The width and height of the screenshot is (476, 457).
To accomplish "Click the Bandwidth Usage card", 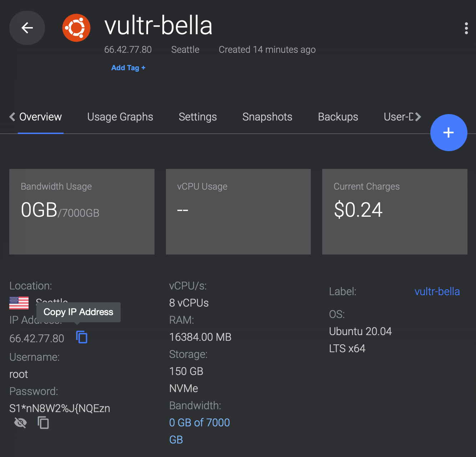I will click(x=82, y=211).
